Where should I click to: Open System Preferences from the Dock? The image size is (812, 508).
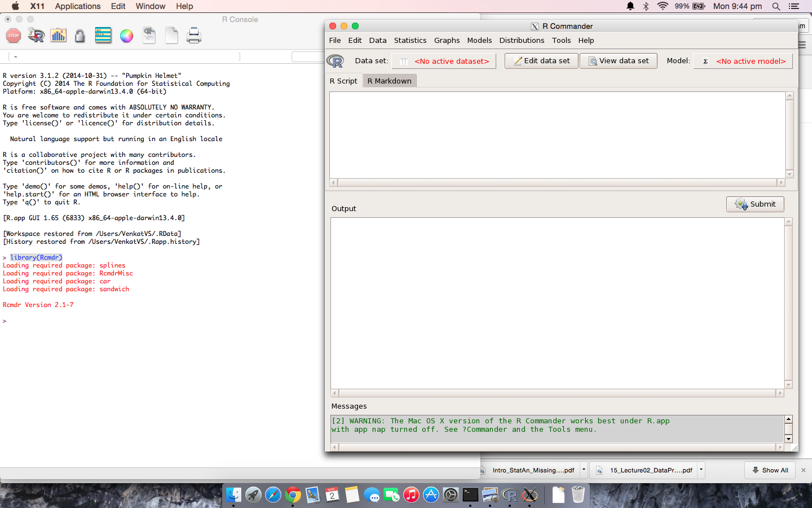451,495
